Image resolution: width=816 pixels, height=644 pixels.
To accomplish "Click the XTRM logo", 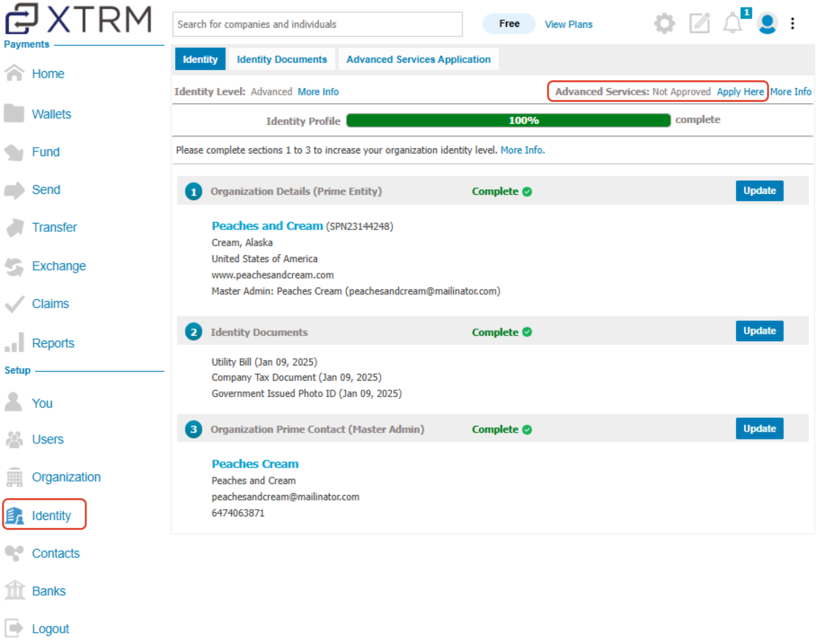I will (x=79, y=19).
